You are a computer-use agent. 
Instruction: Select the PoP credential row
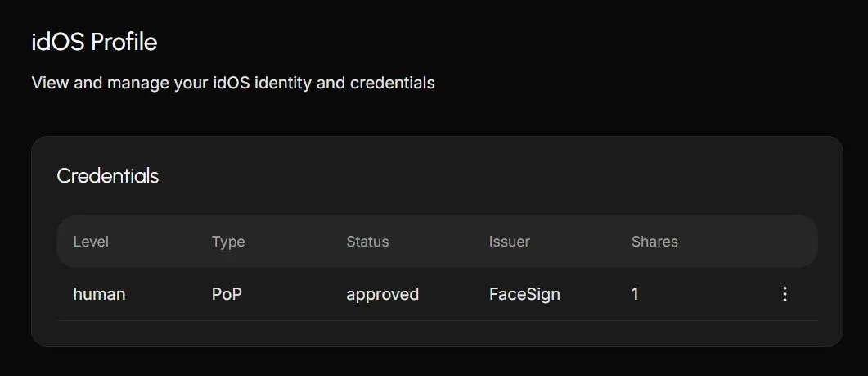click(437, 294)
